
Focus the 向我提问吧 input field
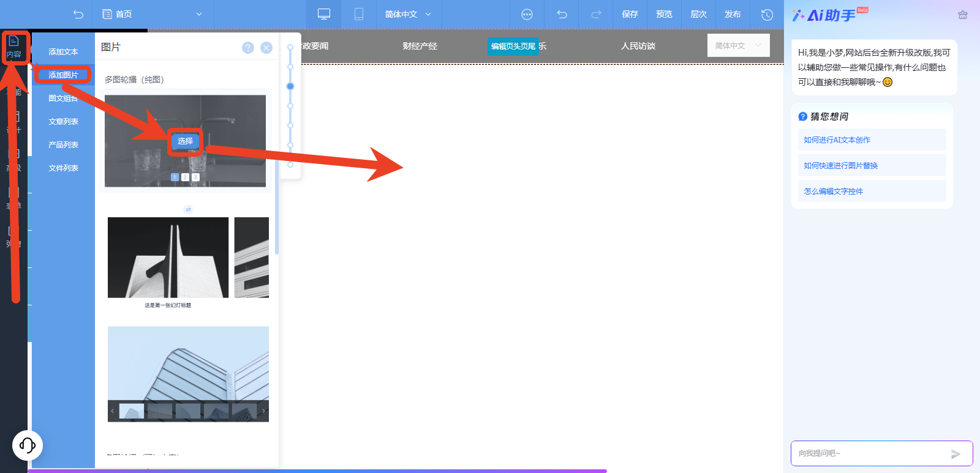tap(872, 453)
